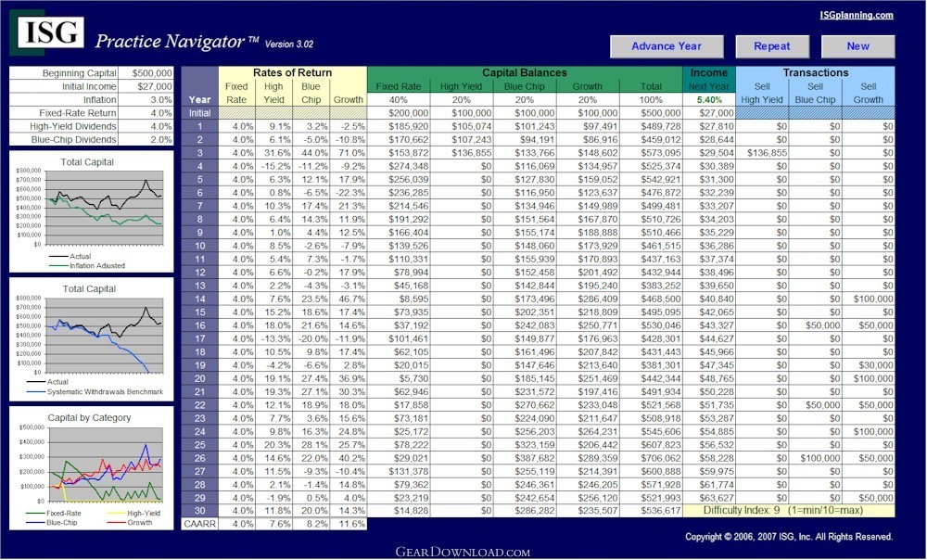Select the year 20 row number
This screenshot has width=927, height=560.
click(200, 378)
